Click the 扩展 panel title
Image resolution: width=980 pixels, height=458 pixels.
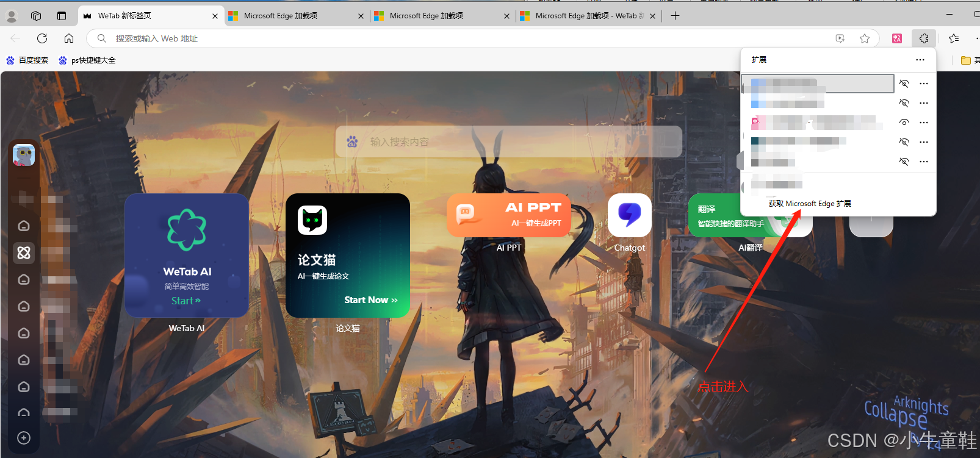point(759,60)
